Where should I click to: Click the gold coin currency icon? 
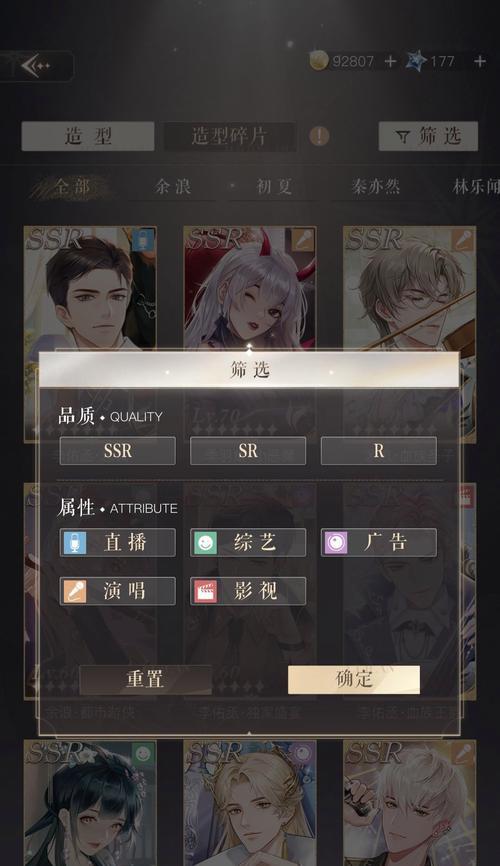point(319,60)
